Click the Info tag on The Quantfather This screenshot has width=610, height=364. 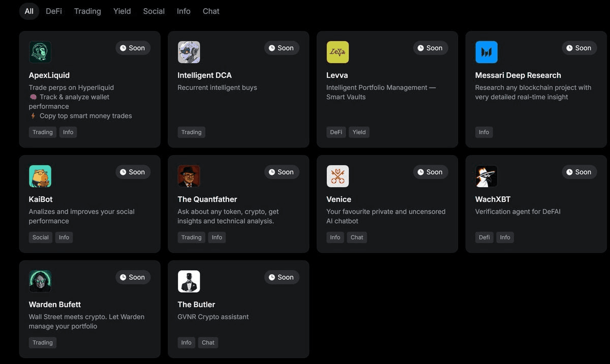[217, 237]
